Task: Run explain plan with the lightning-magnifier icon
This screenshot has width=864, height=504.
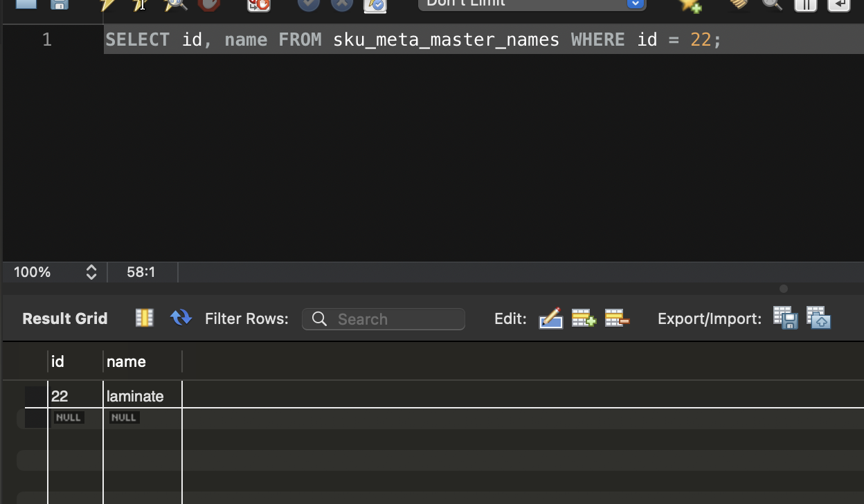Action: tap(175, 4)
